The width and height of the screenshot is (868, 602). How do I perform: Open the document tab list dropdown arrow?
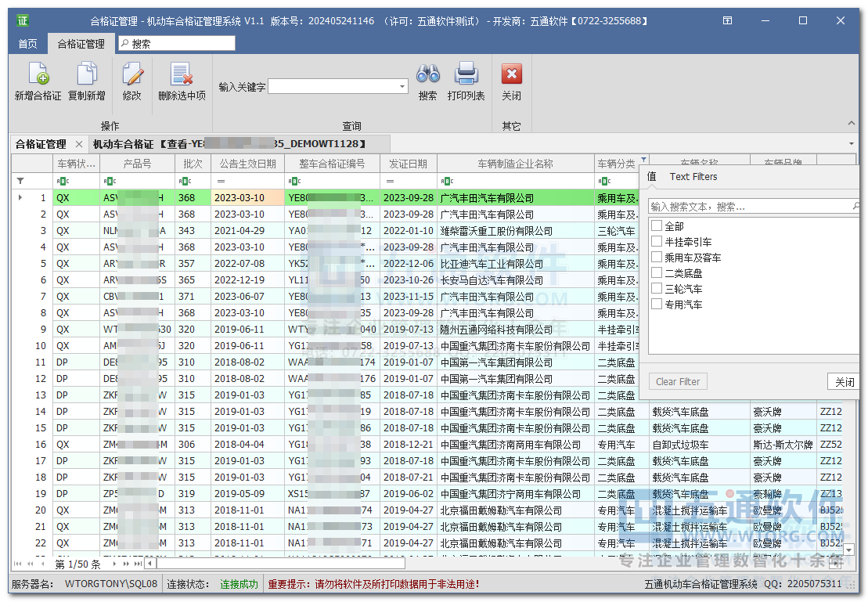click(851, 145)
